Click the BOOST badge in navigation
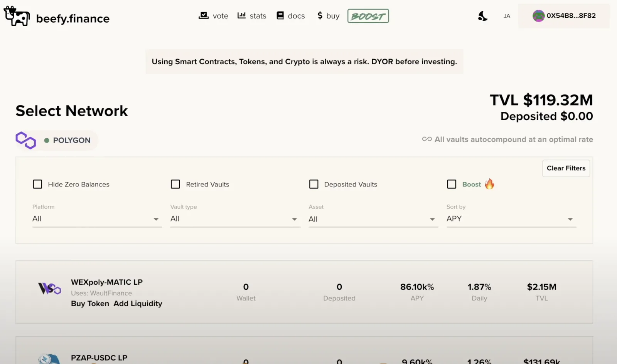Viewport: 617px width, 364px height. tap(368, 16)
